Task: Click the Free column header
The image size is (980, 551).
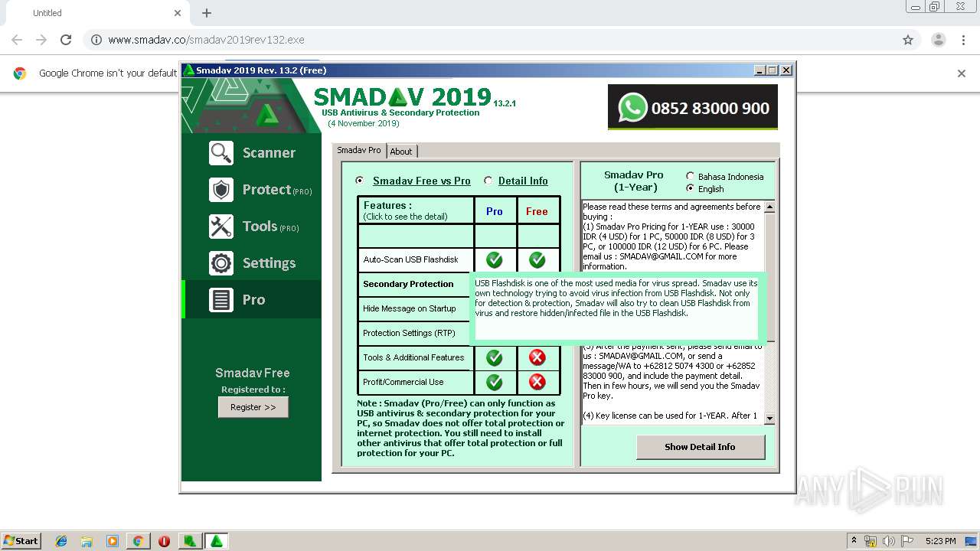Action: [537, 211]
